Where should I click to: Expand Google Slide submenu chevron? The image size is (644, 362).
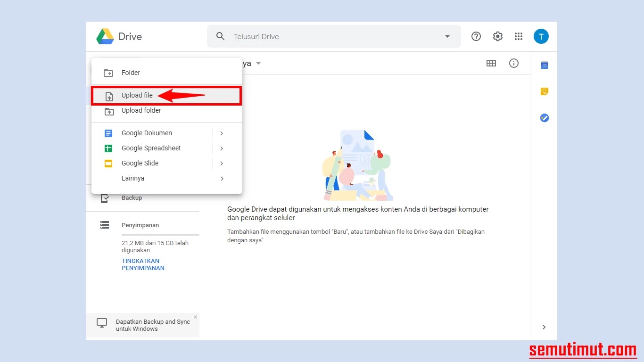point(222,164)
